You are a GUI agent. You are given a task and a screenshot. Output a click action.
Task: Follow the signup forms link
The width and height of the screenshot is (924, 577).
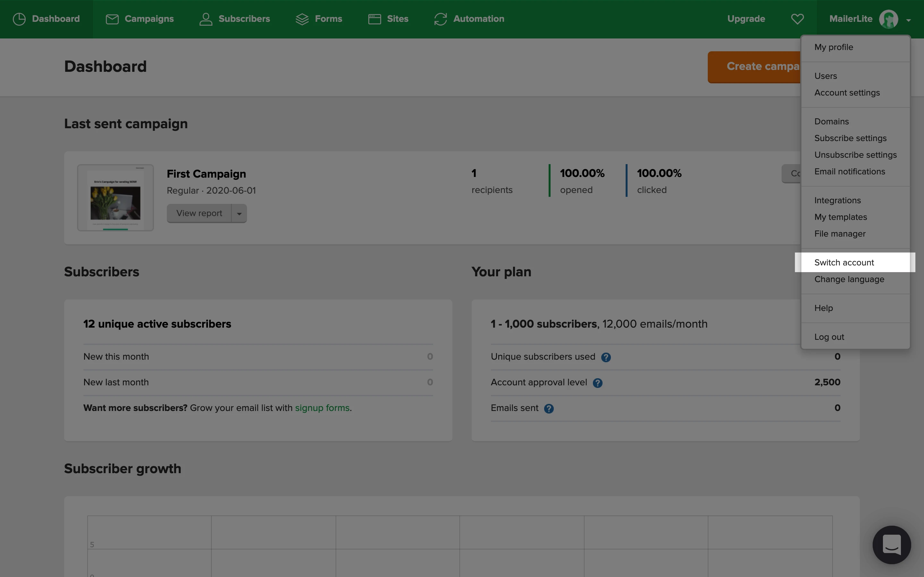(322, 408)
